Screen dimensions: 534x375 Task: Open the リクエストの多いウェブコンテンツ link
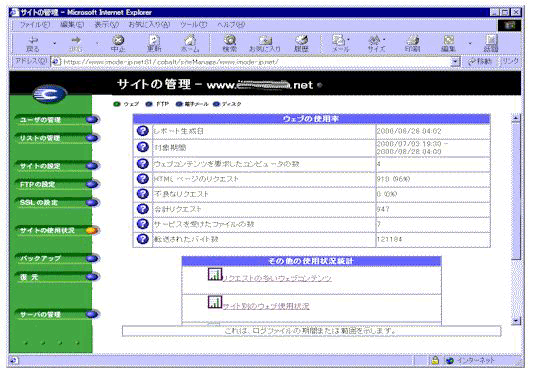pos(277,279)
